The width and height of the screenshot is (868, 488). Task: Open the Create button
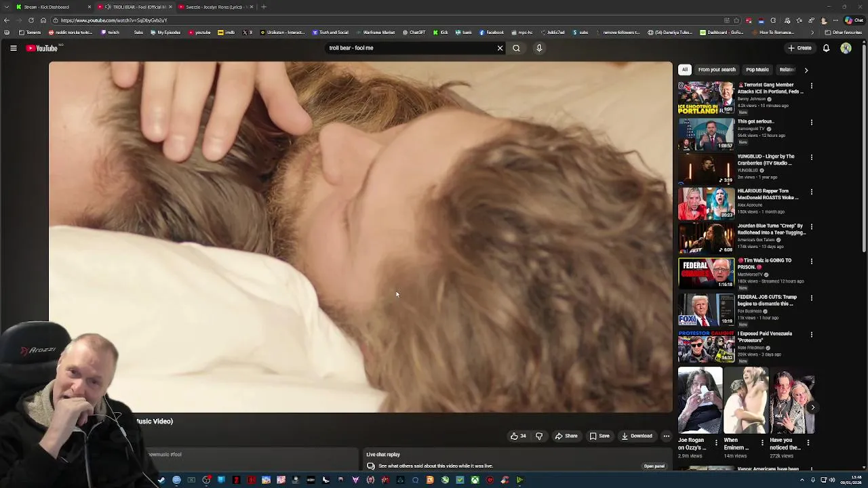[x=800, y=48]
